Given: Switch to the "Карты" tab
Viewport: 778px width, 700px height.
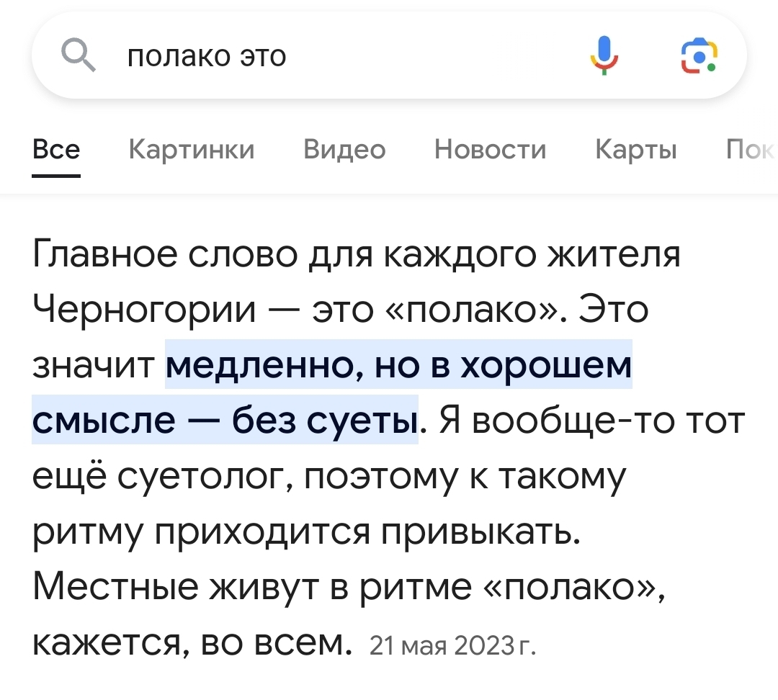Looking at the screenshot, I should 636,150.
